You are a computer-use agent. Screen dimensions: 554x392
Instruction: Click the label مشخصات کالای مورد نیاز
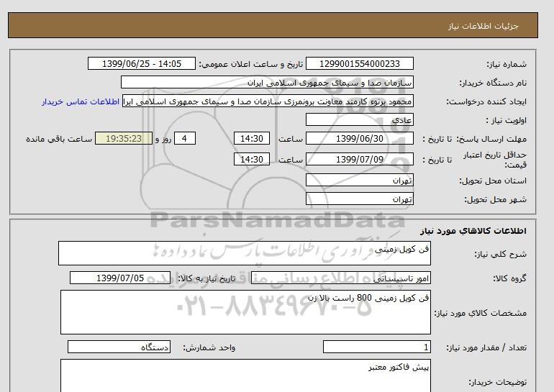(x=481, y=313)
